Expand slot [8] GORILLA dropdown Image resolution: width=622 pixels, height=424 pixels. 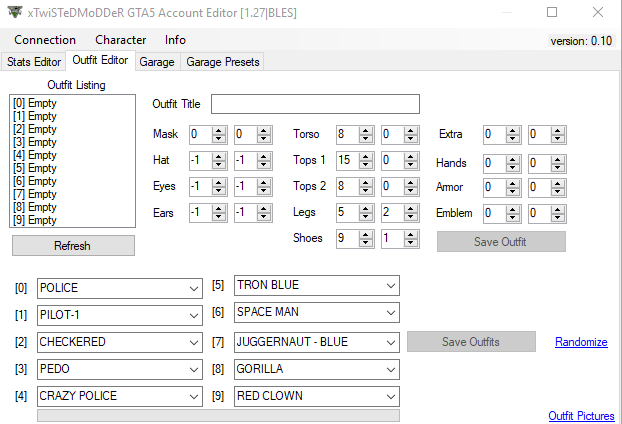317,369
